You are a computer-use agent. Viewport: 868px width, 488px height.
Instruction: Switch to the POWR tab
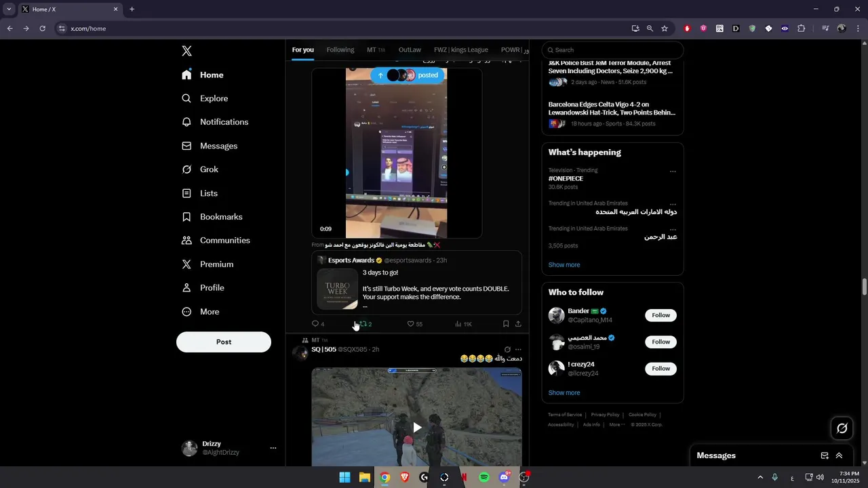click(515, 49)
